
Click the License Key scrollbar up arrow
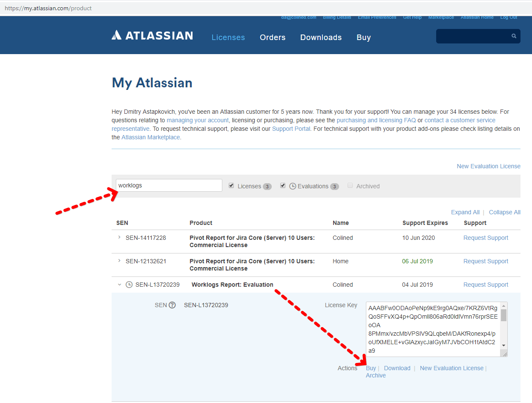pos(504,306)
